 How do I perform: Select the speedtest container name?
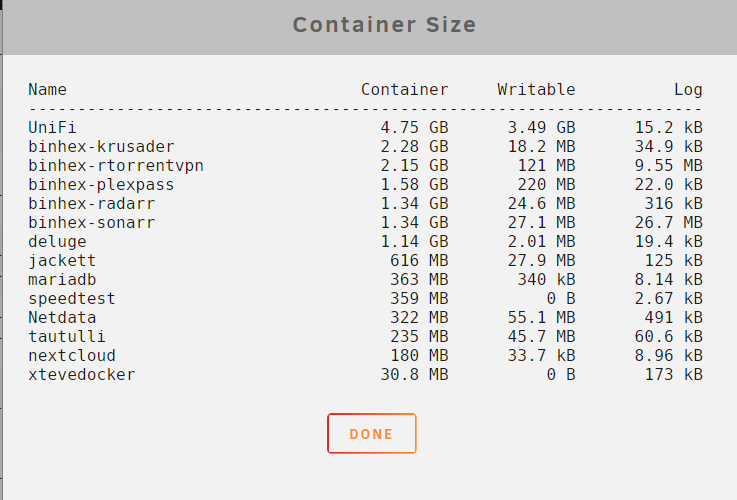tap(71, 299)
